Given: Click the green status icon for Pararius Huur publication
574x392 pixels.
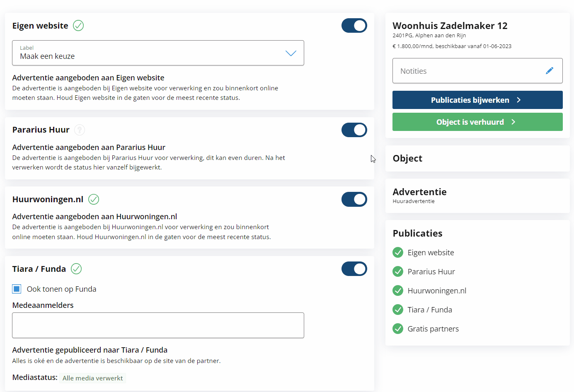Looking at the screenshot, I should click(x=398, y=271).
